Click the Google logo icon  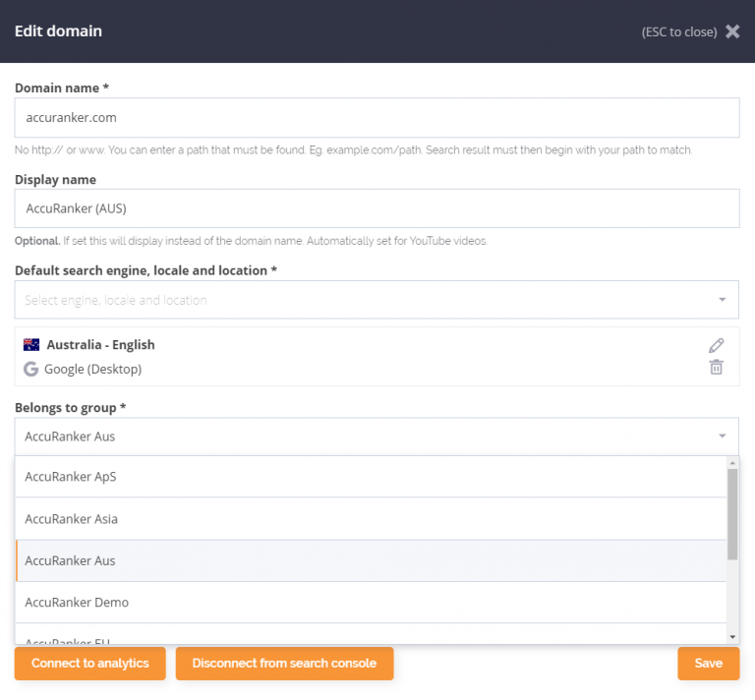point(31,370)
